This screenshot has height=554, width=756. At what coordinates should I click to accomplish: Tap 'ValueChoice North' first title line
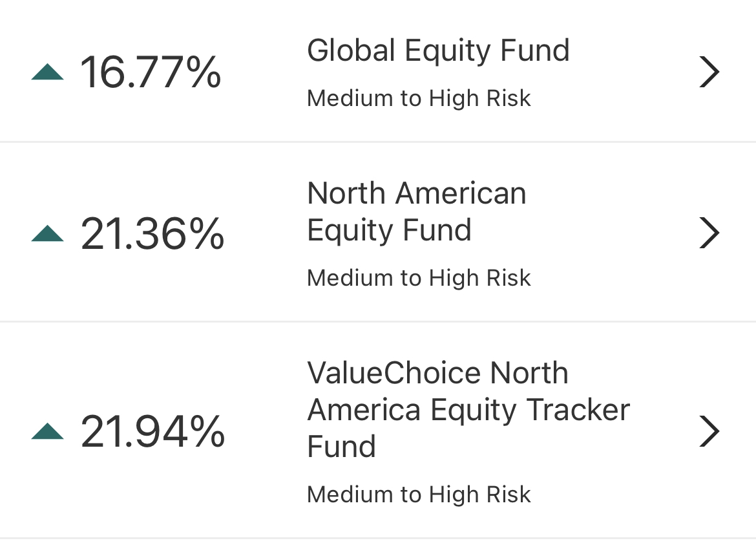(437, 373)
